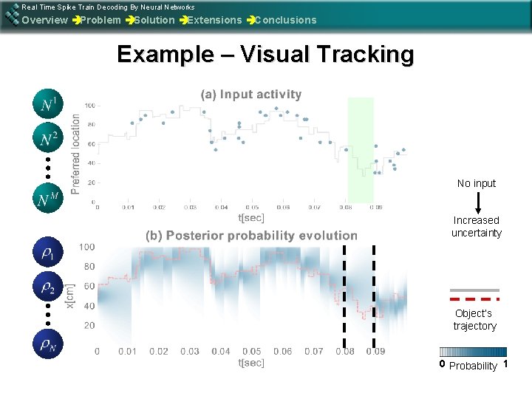Click the rho N posterior circle
The width and height of the screenshot is (532, 399).
coord(48,344)
